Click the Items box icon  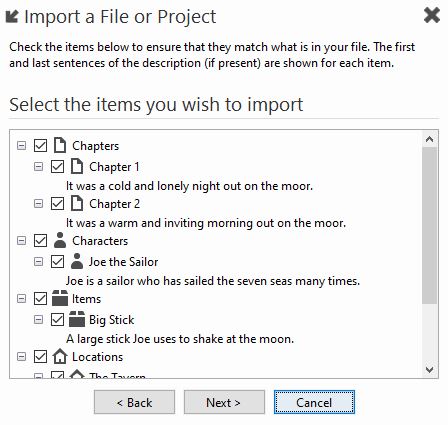pyautogui.click(x=60, y=298)
